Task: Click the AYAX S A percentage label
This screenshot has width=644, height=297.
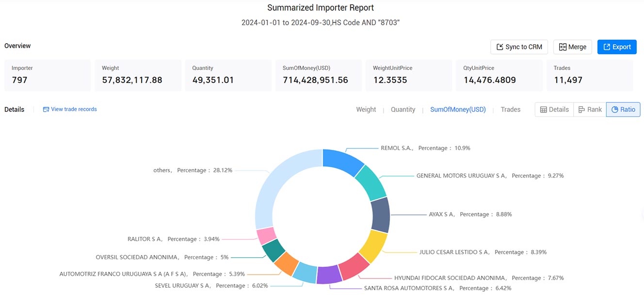Action: click(470, 214)
